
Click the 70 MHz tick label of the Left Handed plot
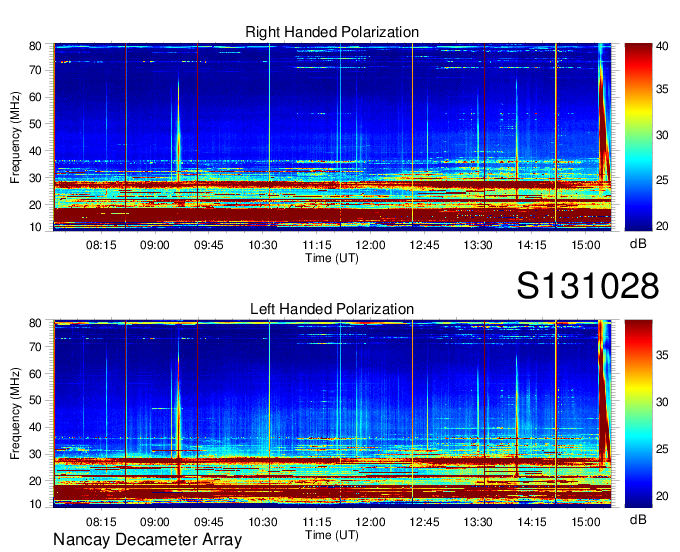35,347
